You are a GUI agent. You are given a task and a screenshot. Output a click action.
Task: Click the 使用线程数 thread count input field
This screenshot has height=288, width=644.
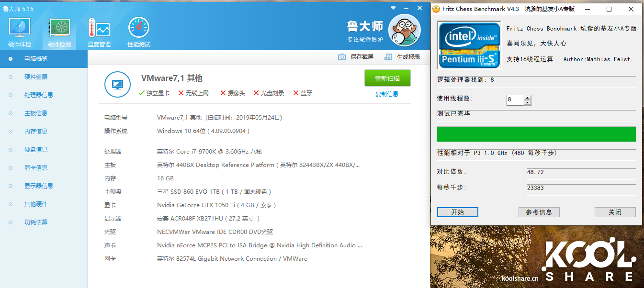515,100
